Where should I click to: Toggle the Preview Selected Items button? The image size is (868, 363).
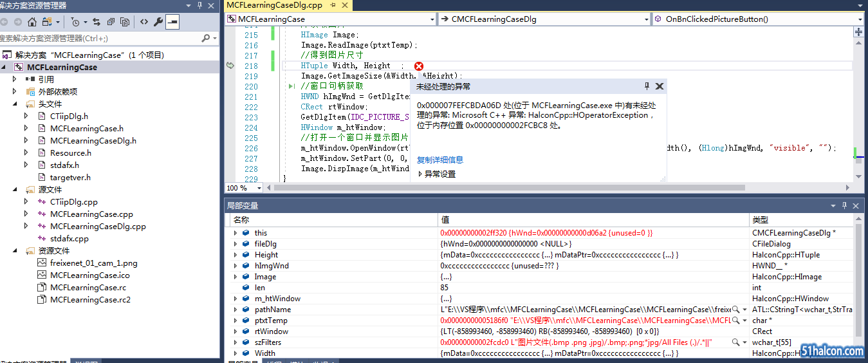pos(172,22)
